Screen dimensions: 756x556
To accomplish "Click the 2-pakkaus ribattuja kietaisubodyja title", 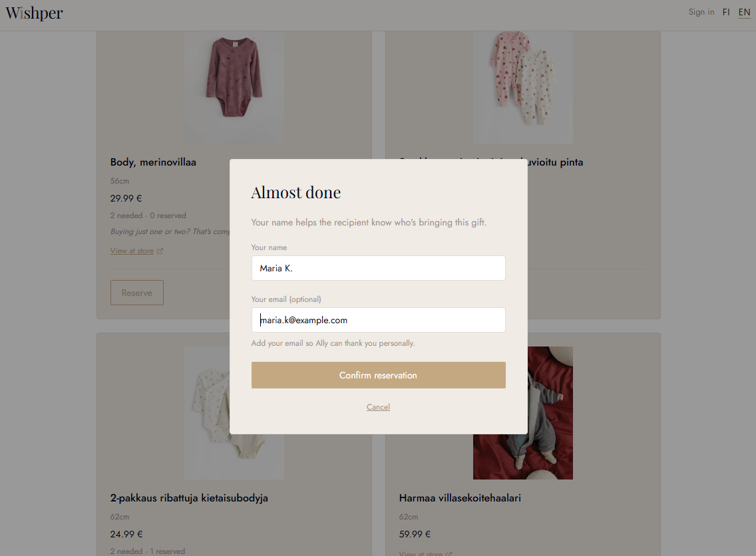I will [189, 497].
